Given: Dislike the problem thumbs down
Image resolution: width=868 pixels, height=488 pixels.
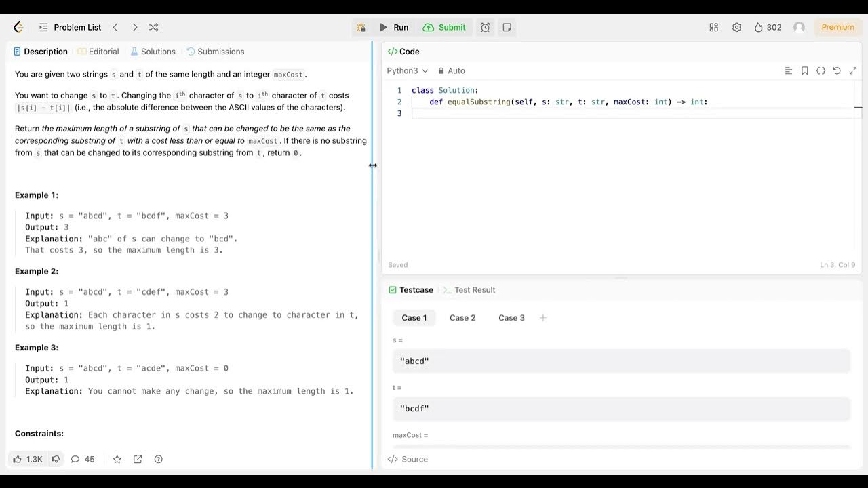Looking at the screenshot, I should (x=56, y=459).
